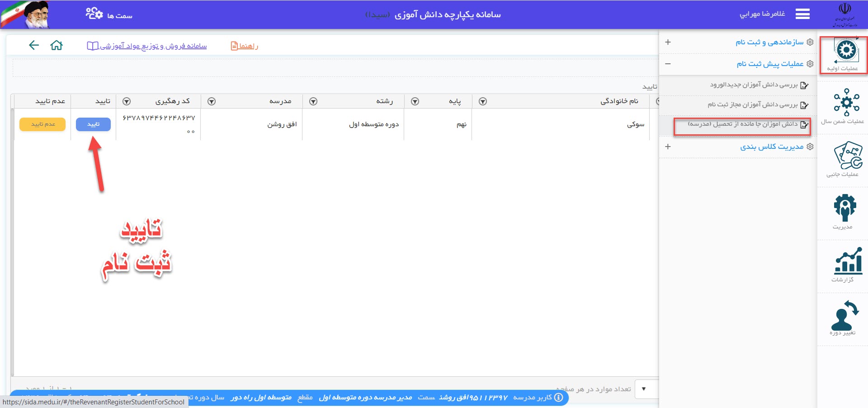Click the blue تایید button

93,124
